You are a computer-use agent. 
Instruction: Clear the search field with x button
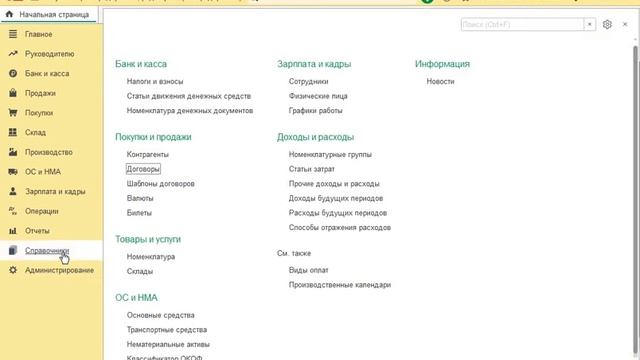[x=589, y=24]
